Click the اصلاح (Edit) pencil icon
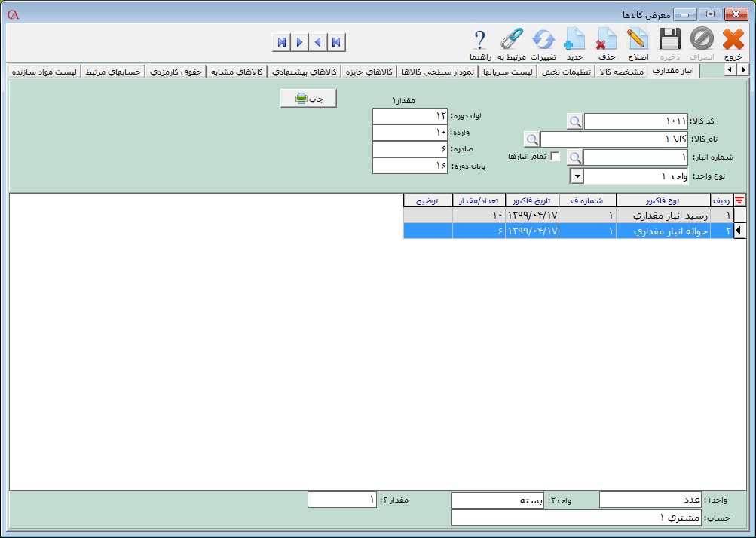 tap(638, 39)
